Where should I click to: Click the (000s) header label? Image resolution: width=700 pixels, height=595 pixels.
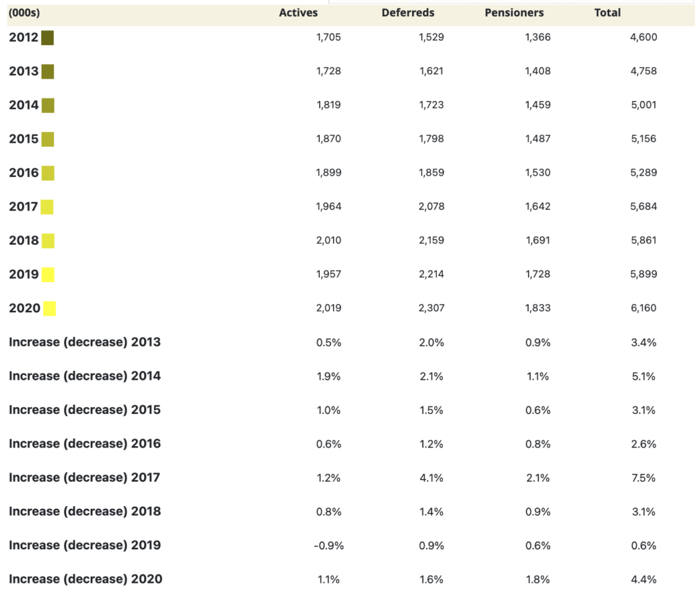[x=24, y=13]
